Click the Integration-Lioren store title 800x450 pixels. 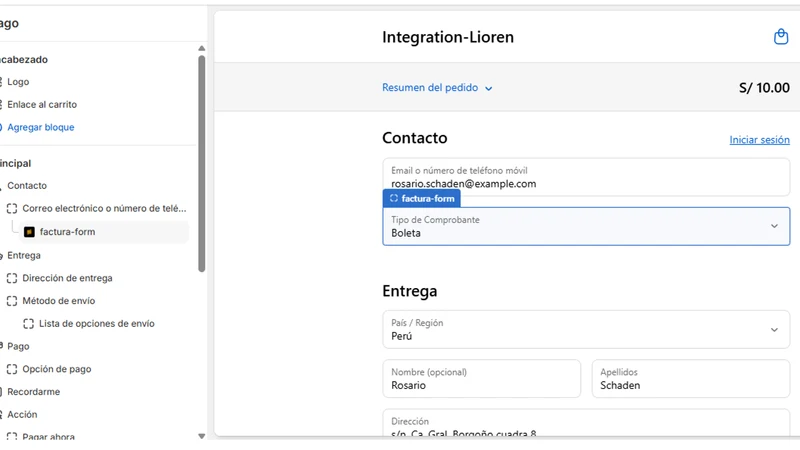448,37
